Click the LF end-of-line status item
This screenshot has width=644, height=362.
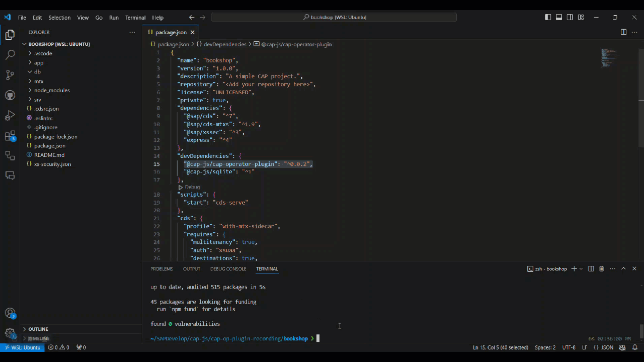[585, 347]
